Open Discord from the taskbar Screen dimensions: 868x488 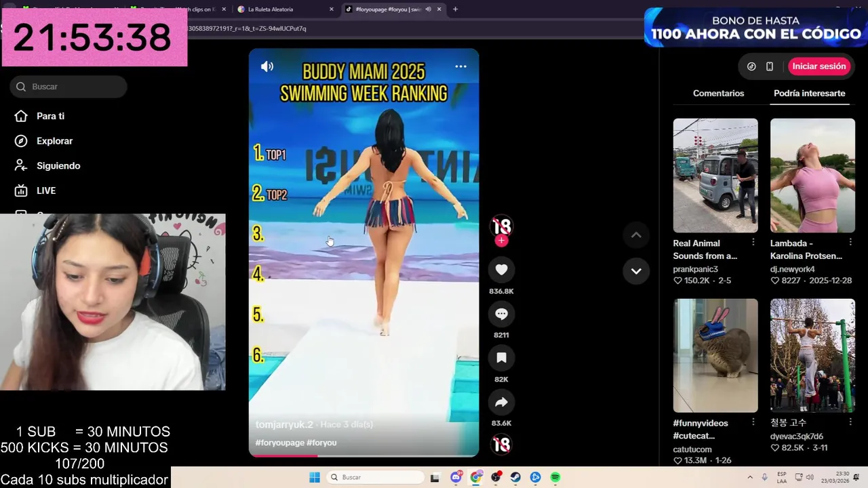(x=456, y=477)
